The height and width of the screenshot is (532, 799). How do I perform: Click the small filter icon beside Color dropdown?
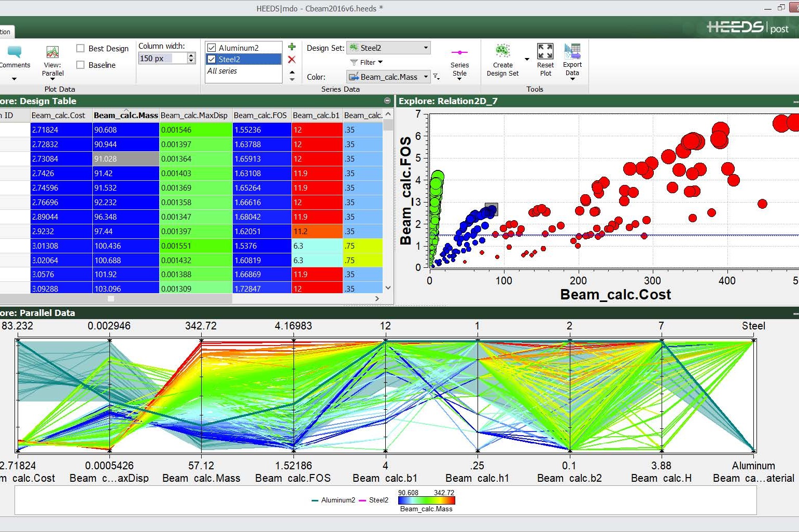click(437, 77)
